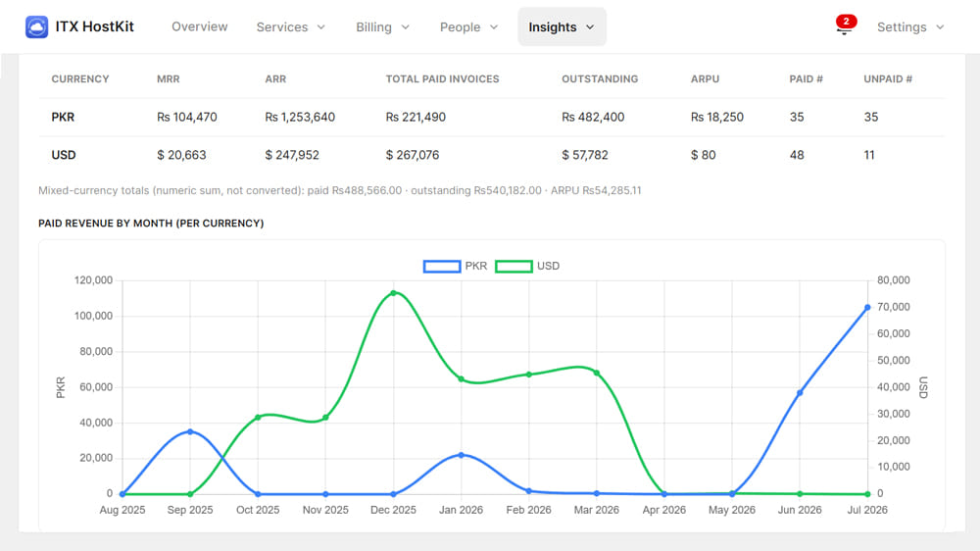Click the PKR data point at Sep 2025
The width and height of the screenshot is (980, 551).
190,431
